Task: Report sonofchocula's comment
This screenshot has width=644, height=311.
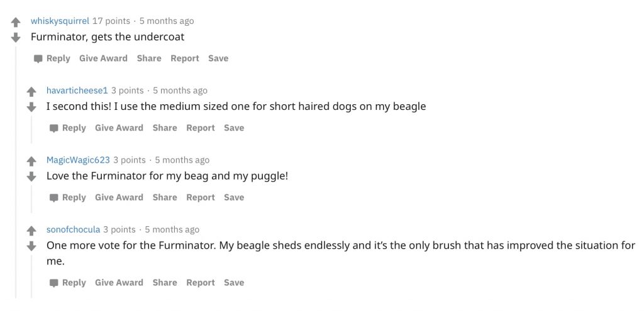Action: 201,283
